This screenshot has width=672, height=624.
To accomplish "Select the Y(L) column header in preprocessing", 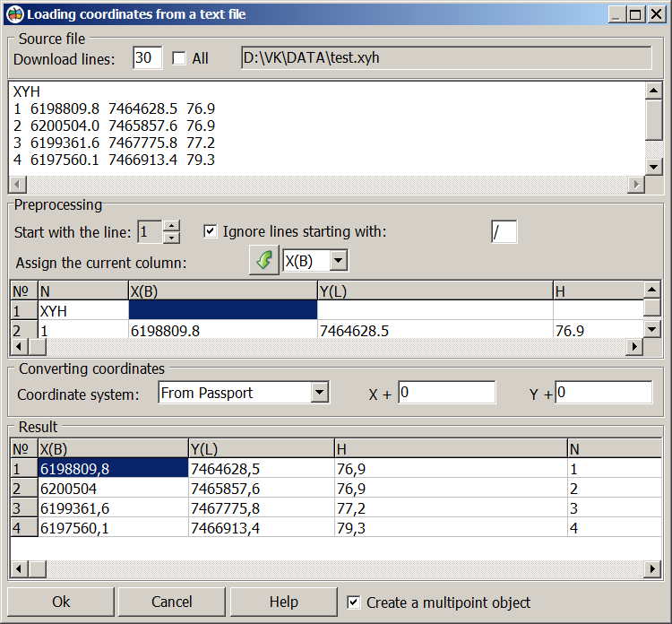I will coord(435,290).
